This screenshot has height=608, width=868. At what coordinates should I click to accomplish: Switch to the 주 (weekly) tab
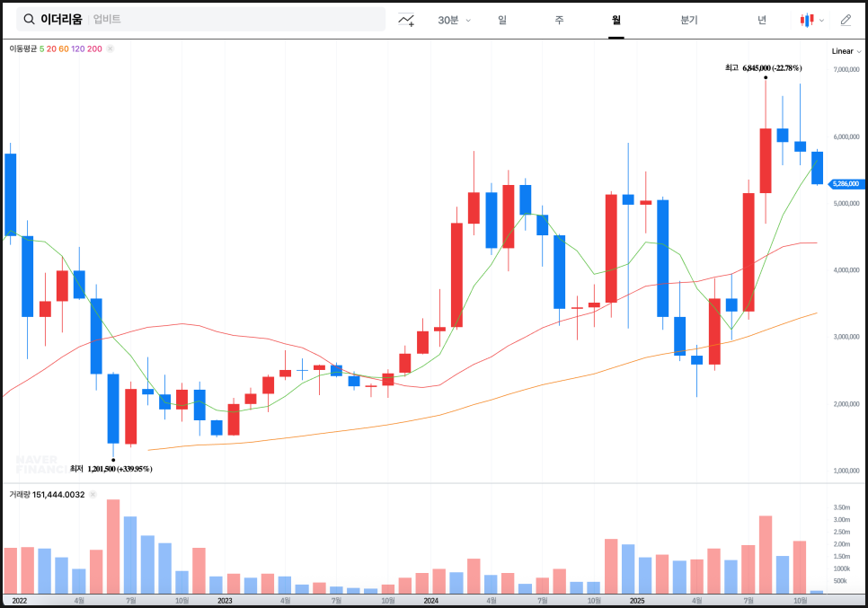click(559, 20)
